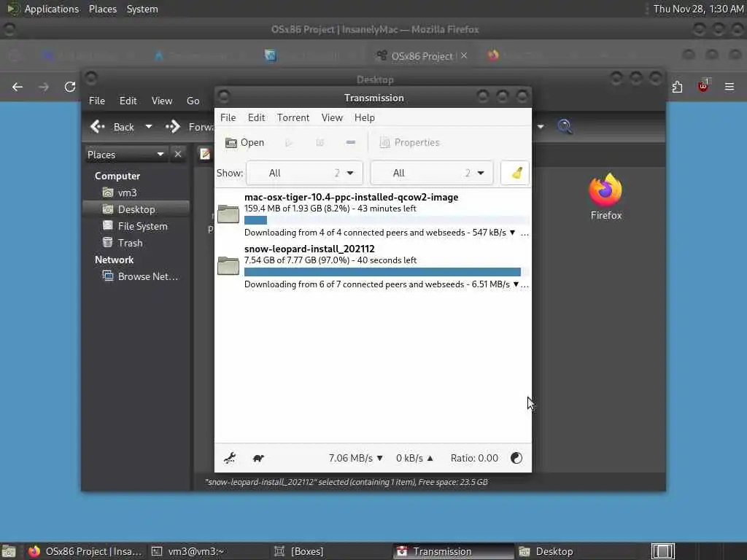
Task: Expand the second Show filter All dropdown
Action: pos(432,173)
